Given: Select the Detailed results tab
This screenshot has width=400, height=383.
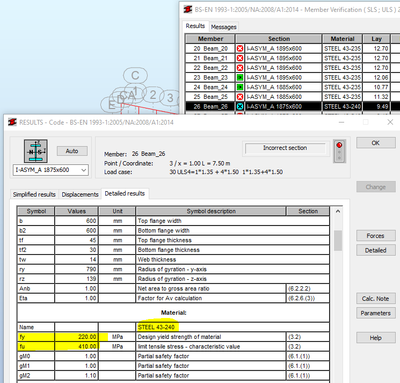Looking at the screenshot, I should [x=125, y=194].
